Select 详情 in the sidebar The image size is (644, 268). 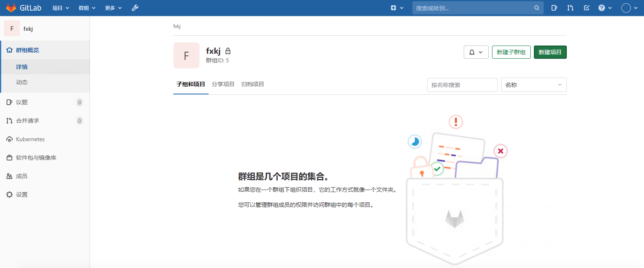point(45,67)
